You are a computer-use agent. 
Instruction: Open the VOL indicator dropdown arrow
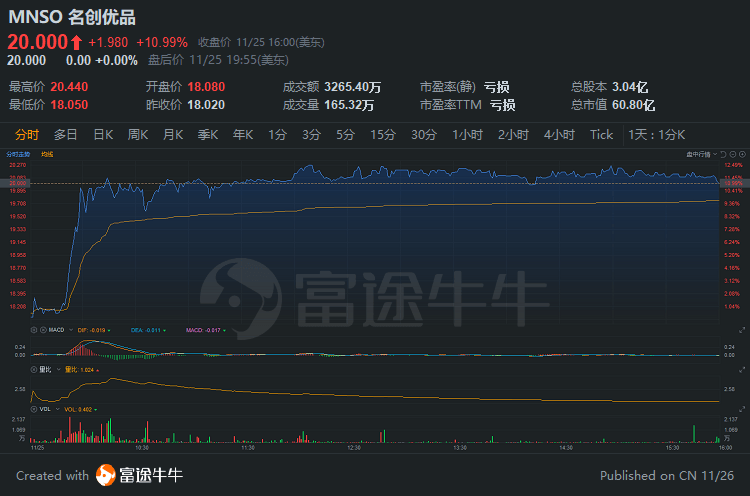tap(57, 409)
